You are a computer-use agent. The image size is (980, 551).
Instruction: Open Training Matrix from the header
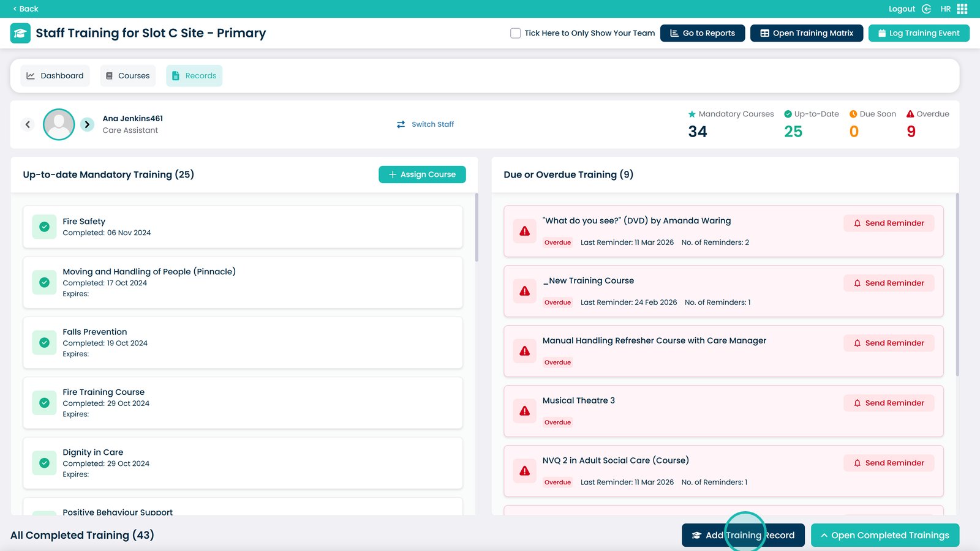click(x=806, y=33)
